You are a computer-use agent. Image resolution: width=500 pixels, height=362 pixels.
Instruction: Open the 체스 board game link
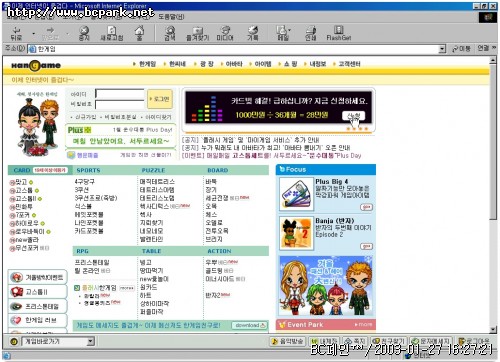pos(211,214)
